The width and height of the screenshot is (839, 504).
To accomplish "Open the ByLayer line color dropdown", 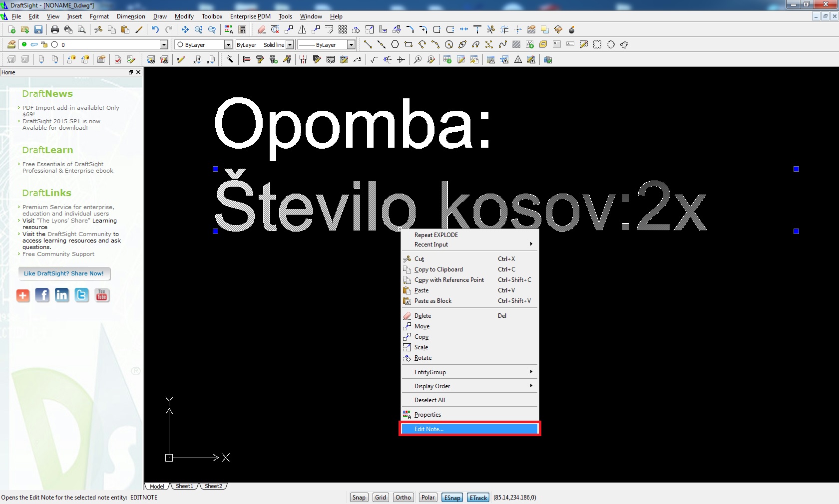I will [228, 45].
